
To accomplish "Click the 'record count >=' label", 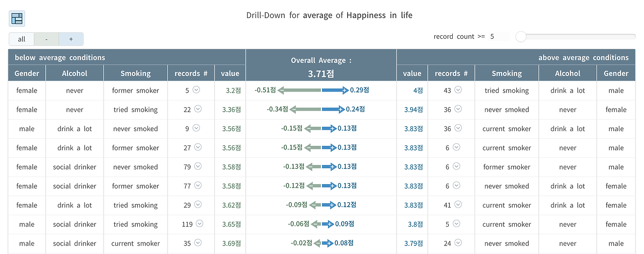I will click(x=459, y=36).
